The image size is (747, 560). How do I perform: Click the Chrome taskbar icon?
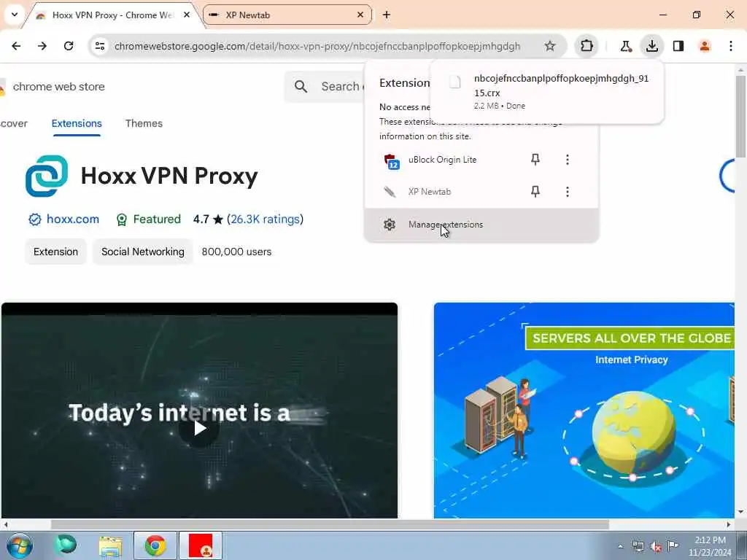155,545
